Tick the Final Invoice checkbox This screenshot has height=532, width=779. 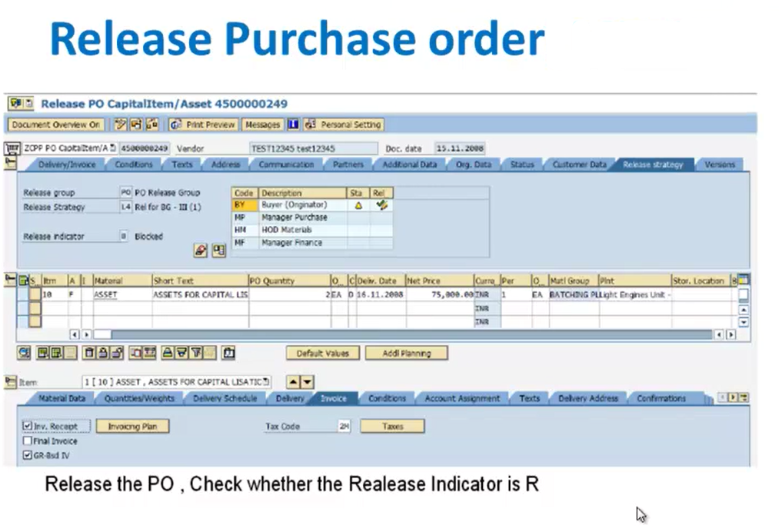coord(28,441)
